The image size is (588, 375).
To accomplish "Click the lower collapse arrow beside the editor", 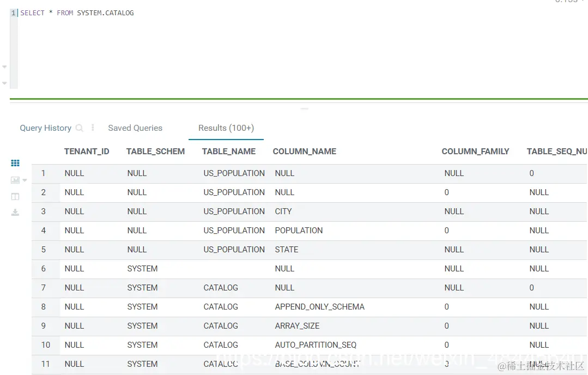I will [x=4, y=83].
